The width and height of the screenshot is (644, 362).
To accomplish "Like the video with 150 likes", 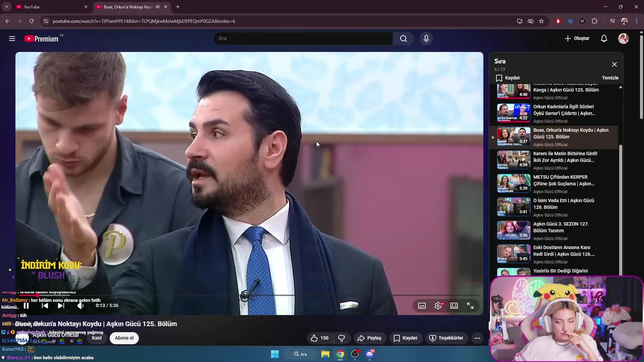I will click(x=319, y=338).
